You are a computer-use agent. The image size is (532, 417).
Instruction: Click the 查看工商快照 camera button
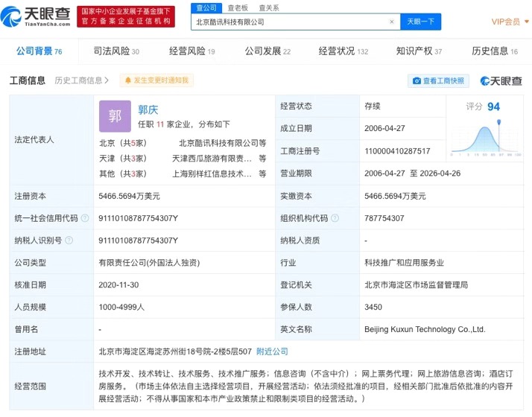coord(438,80)
